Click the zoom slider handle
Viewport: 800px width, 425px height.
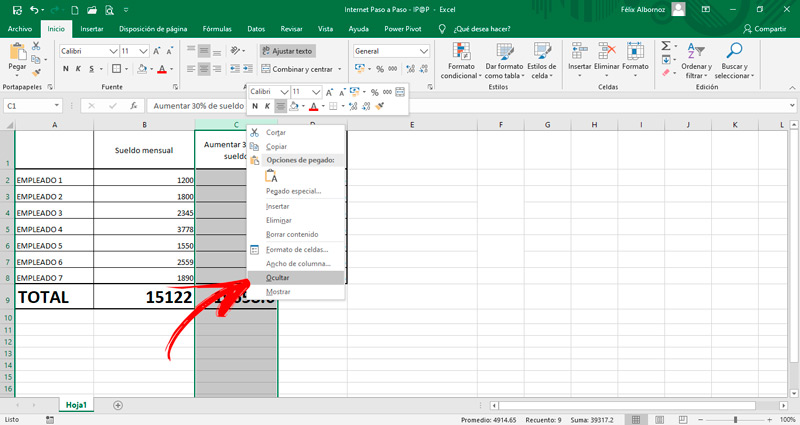[736, 419]
